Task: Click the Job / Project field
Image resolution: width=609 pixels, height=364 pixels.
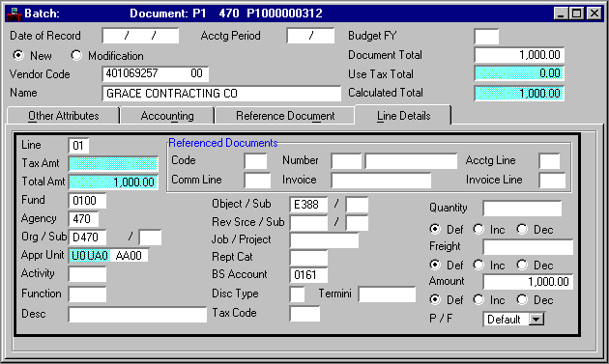Action: (324, 240)
